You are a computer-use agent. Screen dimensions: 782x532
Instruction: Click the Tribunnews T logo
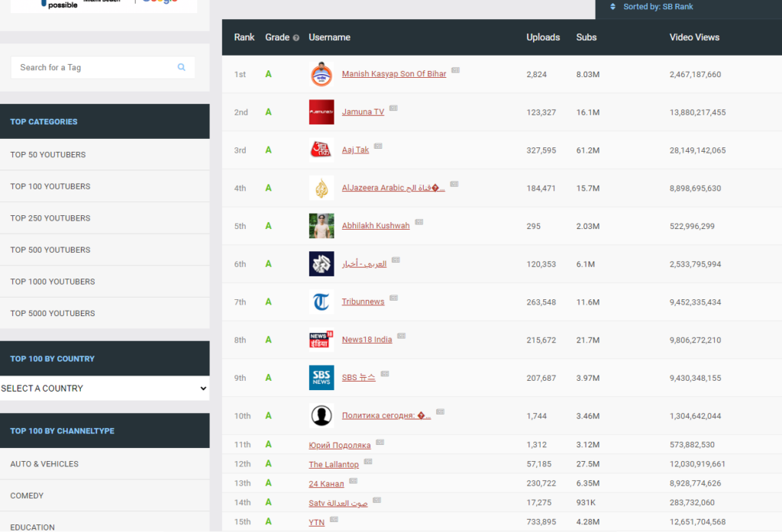[x=322, y=301]
